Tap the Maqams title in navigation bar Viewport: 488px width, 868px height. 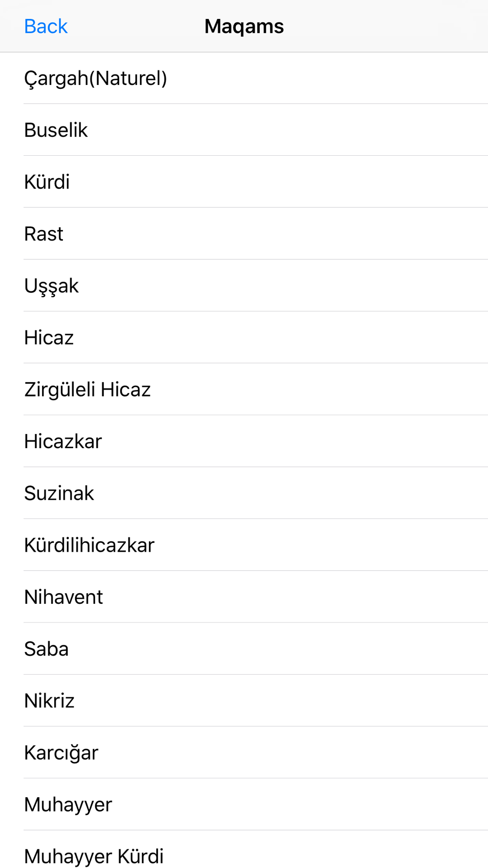(244, 26)
